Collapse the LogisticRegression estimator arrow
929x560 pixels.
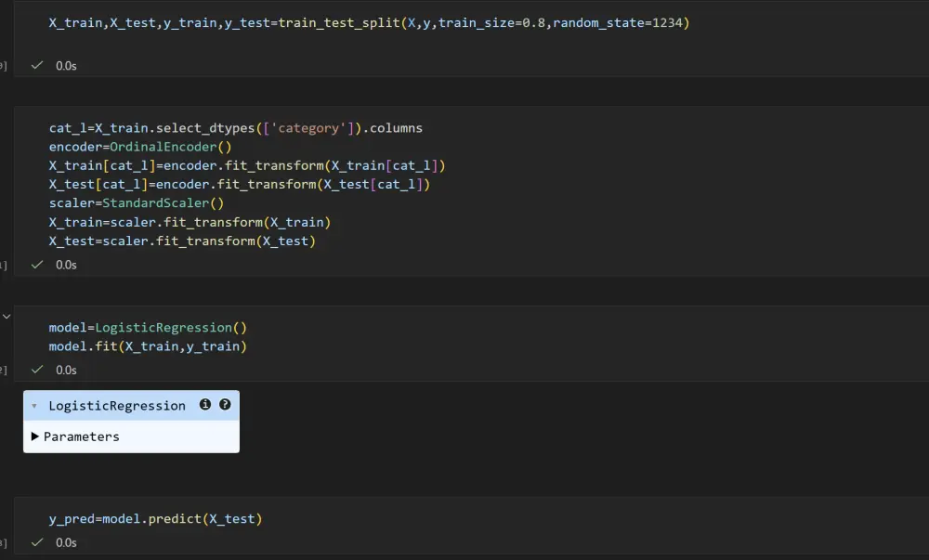pyautogui.click(x=34, y=406)
